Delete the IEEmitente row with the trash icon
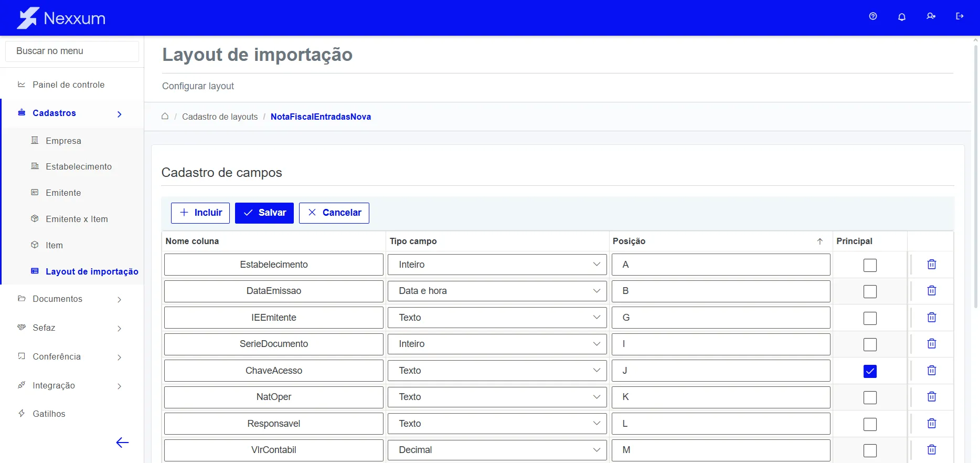The image size is (980, 463). pyautogui.click(x=932, y=318)
